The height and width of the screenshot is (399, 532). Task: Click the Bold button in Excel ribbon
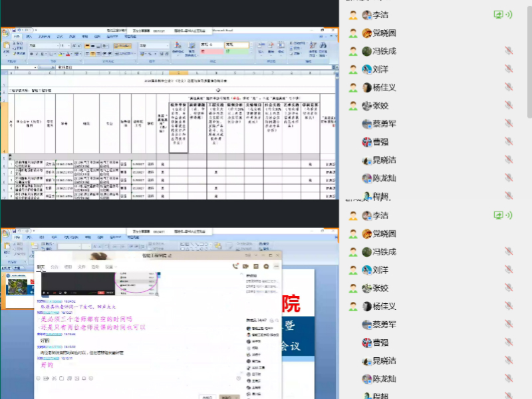point(31,54)
